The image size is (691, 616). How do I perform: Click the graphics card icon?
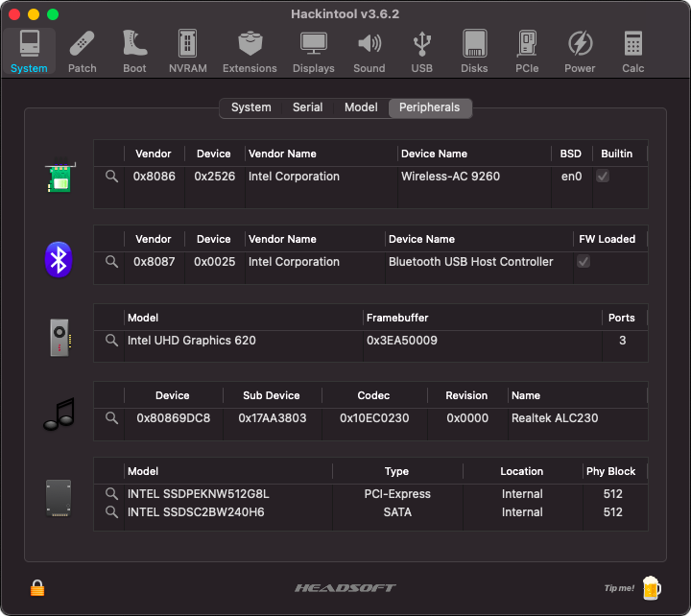[60, 338]
